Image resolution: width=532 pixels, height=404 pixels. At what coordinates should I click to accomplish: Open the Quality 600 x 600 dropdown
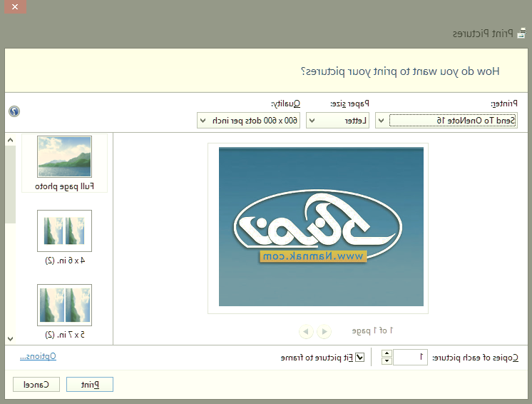[249, 121]
